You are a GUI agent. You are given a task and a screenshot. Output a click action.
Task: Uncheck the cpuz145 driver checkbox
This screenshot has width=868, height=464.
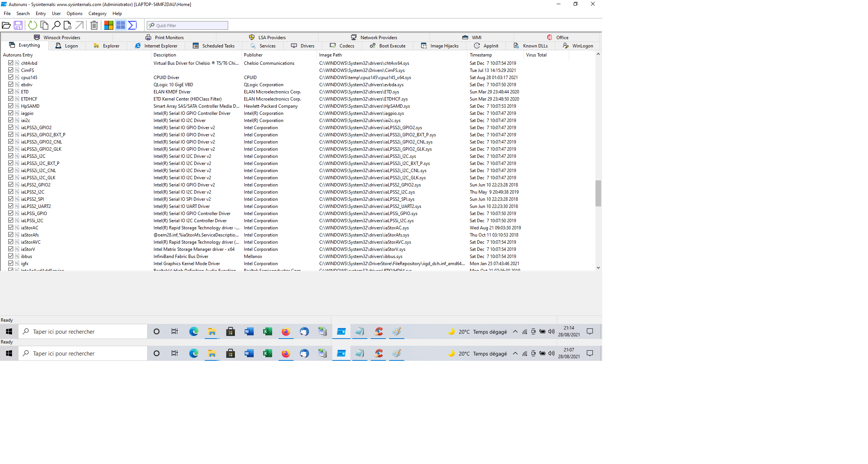click(11, 77)
